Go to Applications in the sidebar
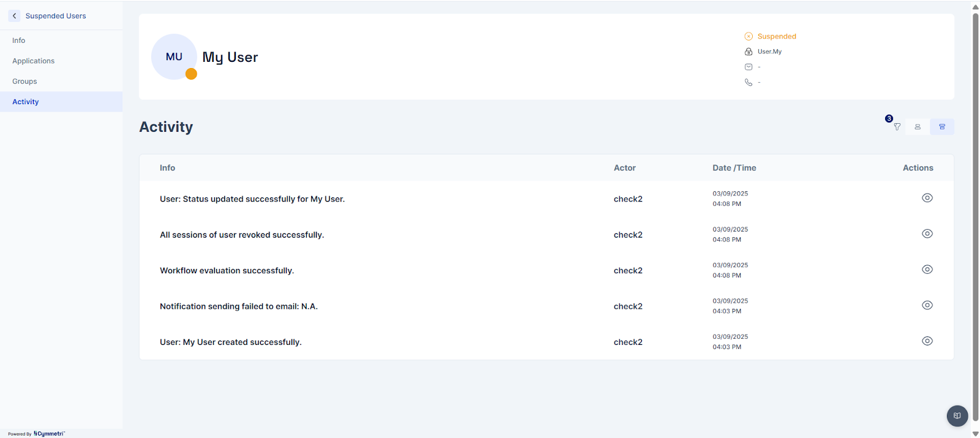The image size is (980, 438). pos(34,61)
